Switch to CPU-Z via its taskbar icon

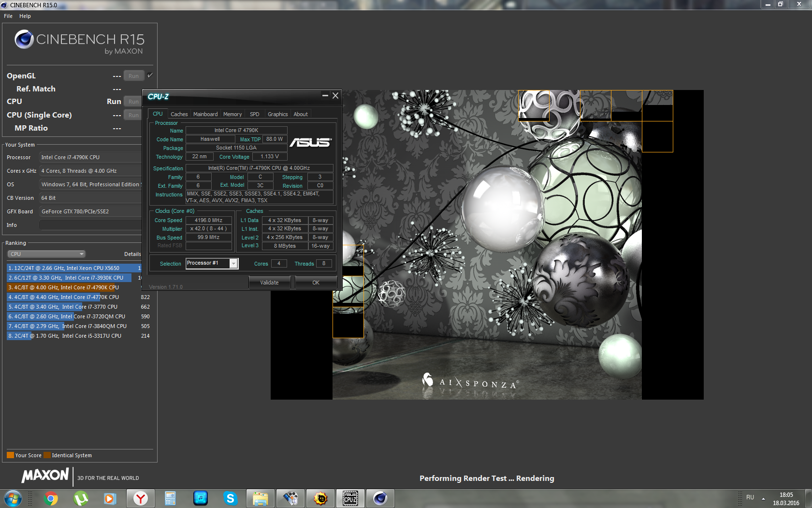tap(350, 498)
